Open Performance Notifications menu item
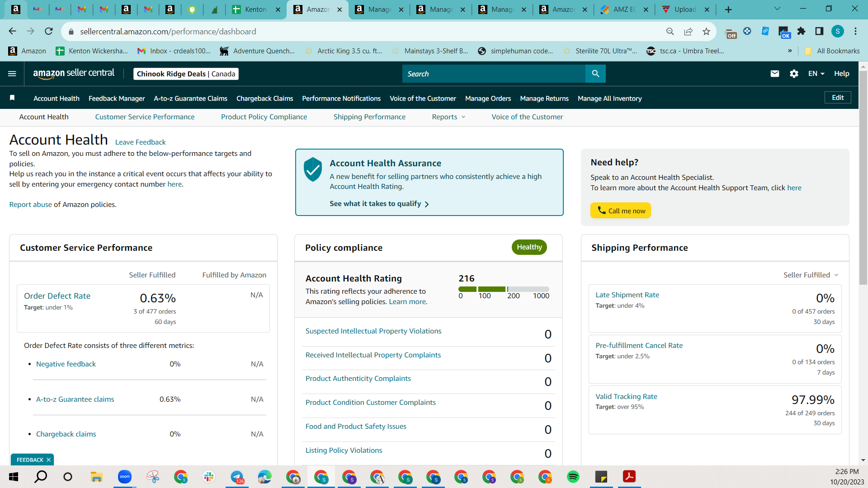The height and width of the screenshot is (488, 868). (341, 98)
